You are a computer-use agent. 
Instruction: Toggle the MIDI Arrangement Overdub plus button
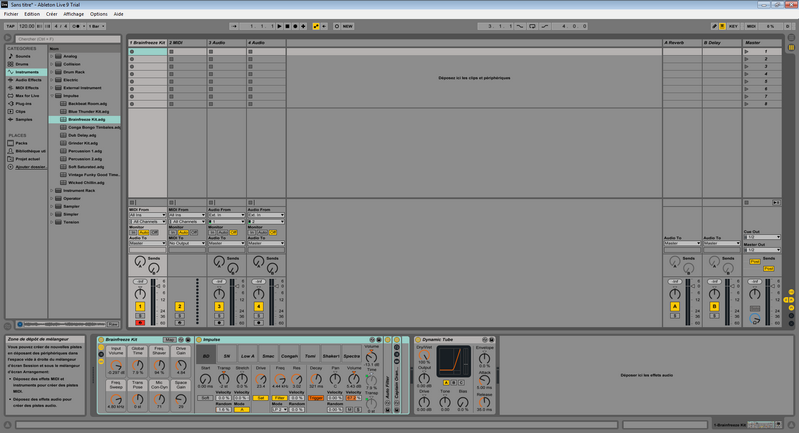[303, 26]
